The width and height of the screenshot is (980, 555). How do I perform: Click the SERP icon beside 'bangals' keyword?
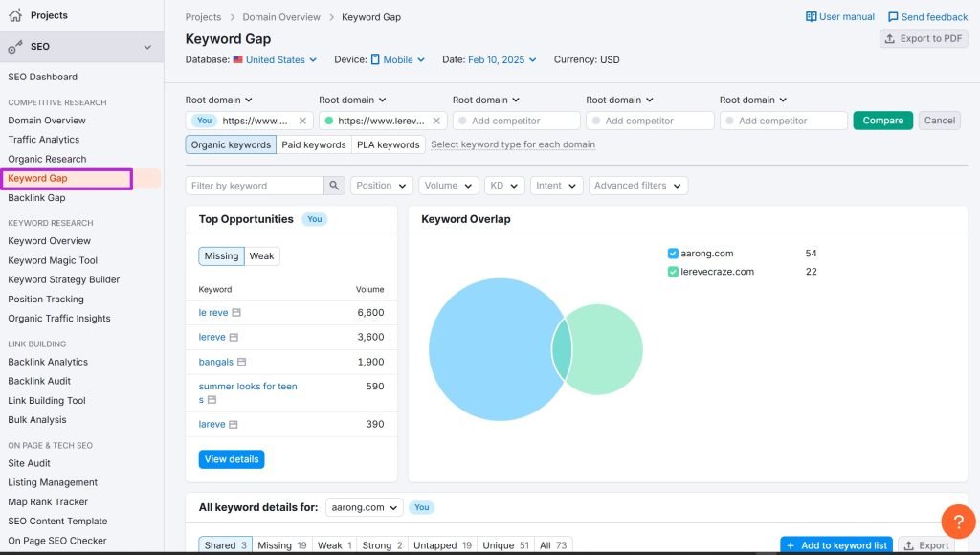[242, 362]
